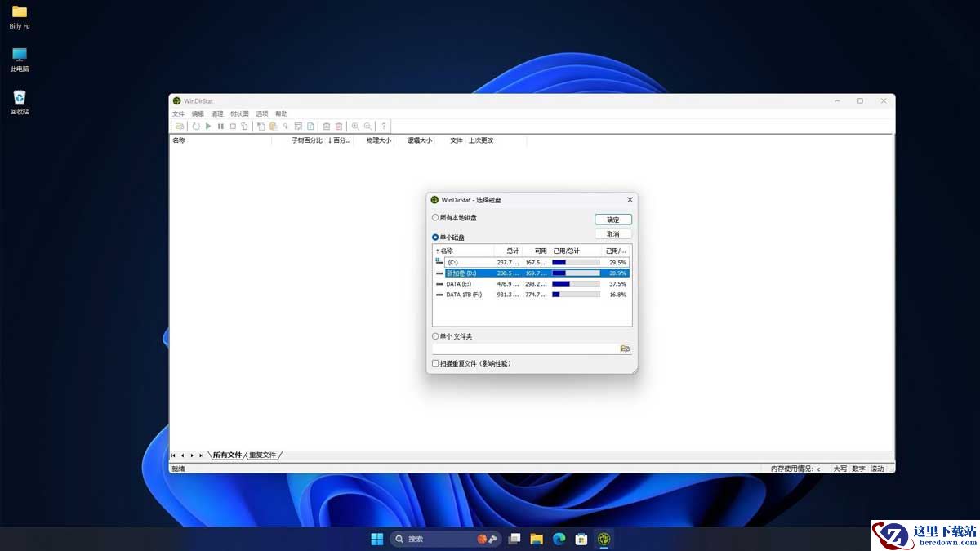Select the 单个 文件夹 radio button
Screen dimensions: 980x551
coord(435,336)
